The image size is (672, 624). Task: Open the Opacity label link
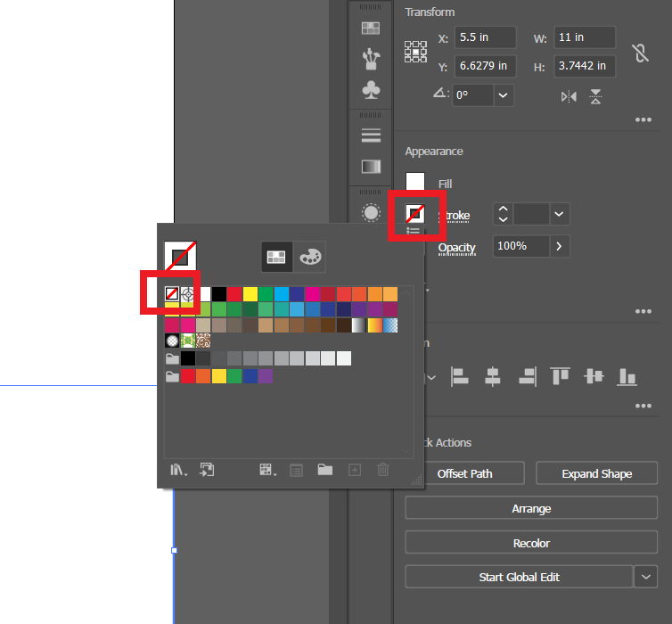click(457, 248)
